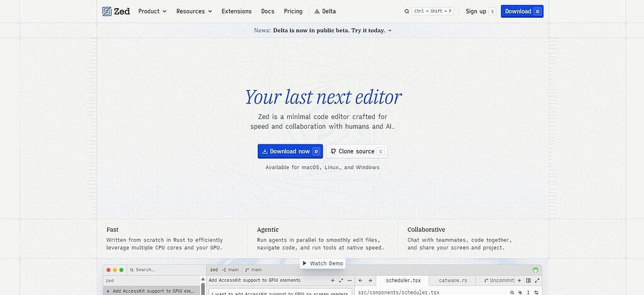Open command palette via Ctrl+Shift+P badge
This screenshot has width=644, height=295.
point(432,11)
